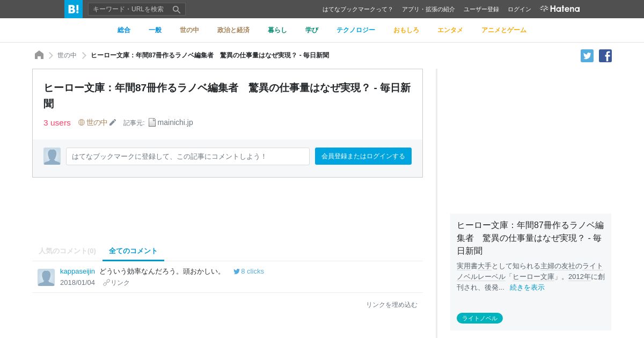Go to home via house breadcrumb icon
Image resolution: width=644 pixels, height=338 pixels.
point(39,55)
